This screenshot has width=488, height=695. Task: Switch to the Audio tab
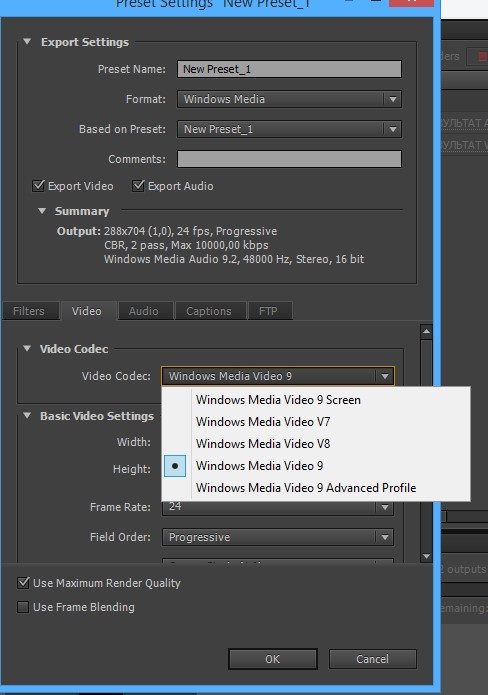(144, 311)
